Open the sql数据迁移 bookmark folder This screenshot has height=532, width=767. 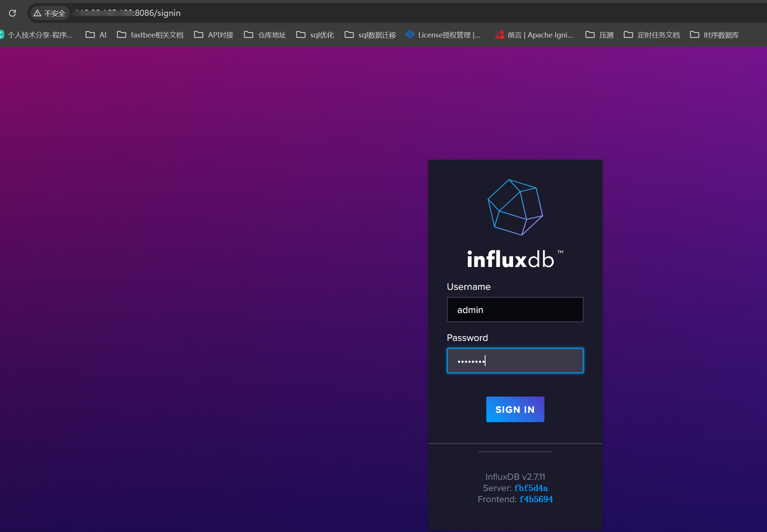(x=370, y=35)
